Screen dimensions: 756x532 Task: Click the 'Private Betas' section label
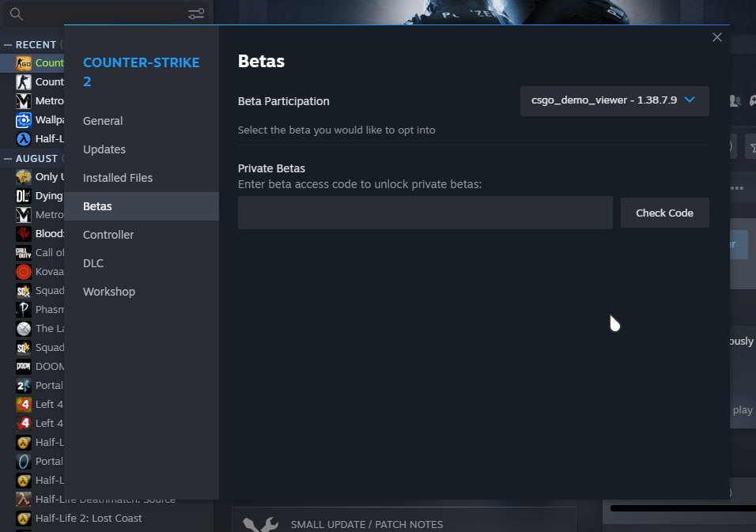click(x=271, y=168)
